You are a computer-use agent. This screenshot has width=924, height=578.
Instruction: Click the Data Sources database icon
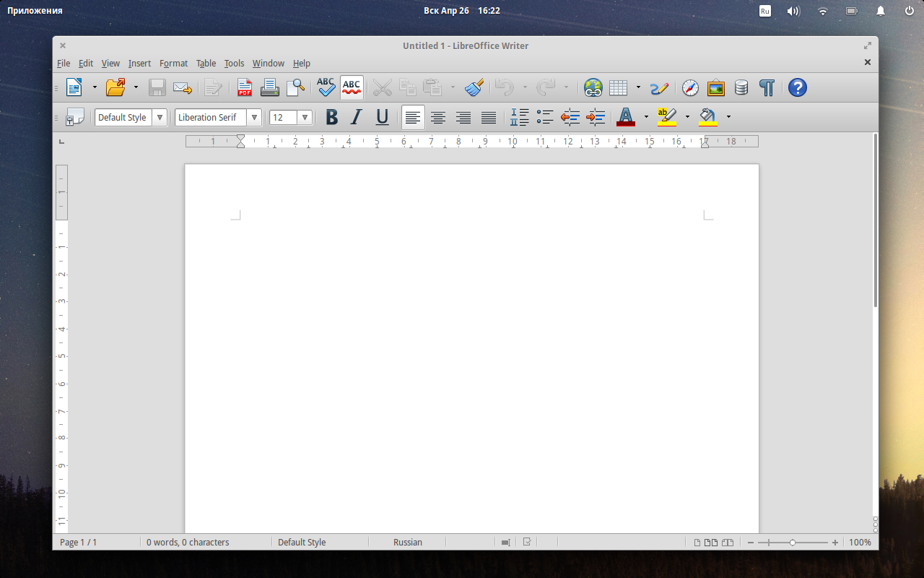tap(741, 88)
